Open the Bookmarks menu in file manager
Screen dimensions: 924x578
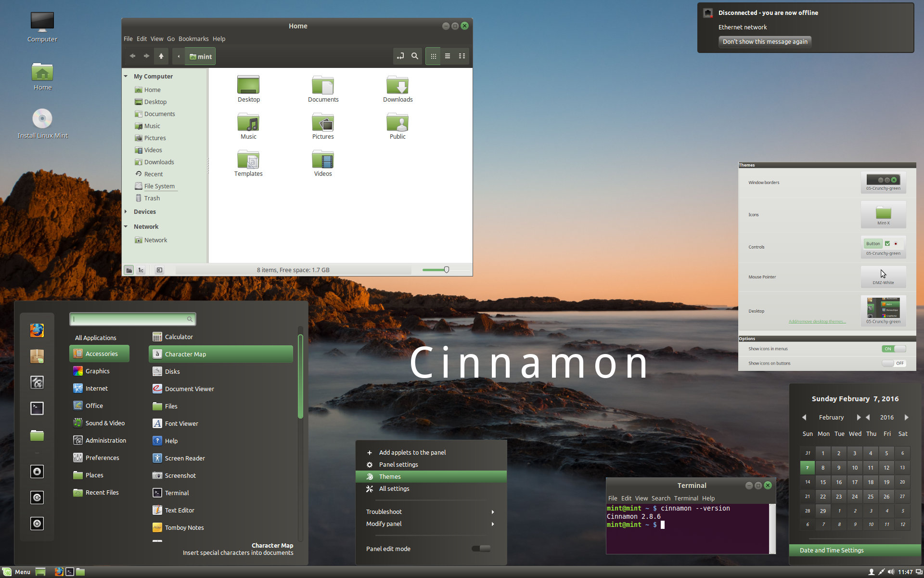[193, 39]
